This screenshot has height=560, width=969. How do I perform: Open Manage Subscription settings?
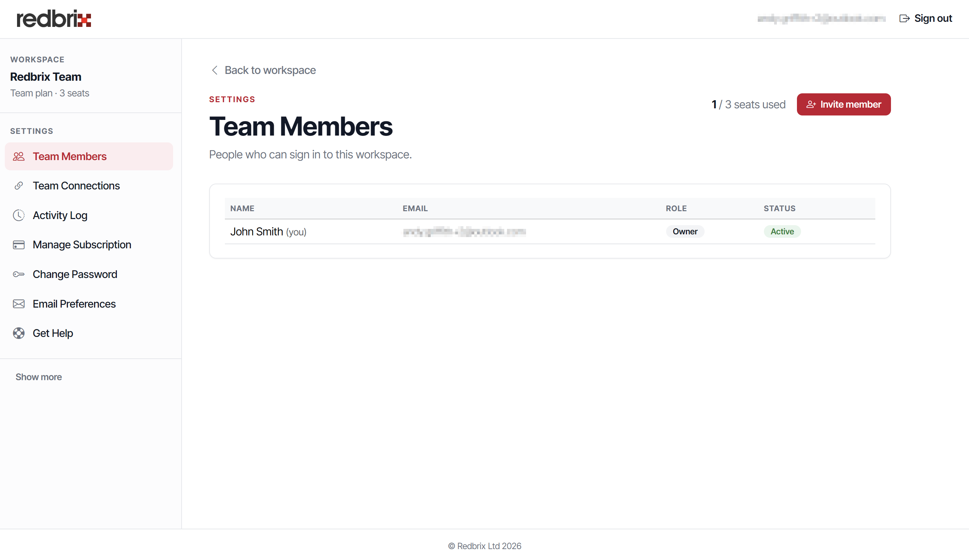click(89, 245)
